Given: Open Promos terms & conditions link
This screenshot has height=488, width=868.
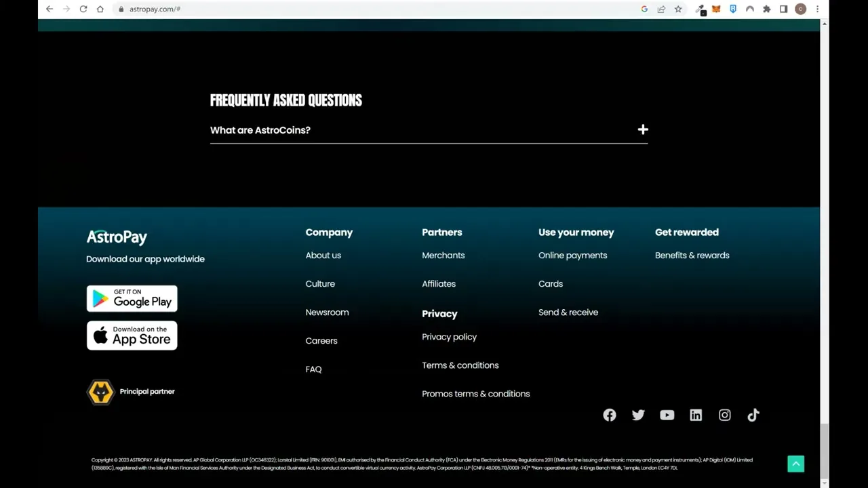Looking at the screenshot, I should click(x=475, y=394).
